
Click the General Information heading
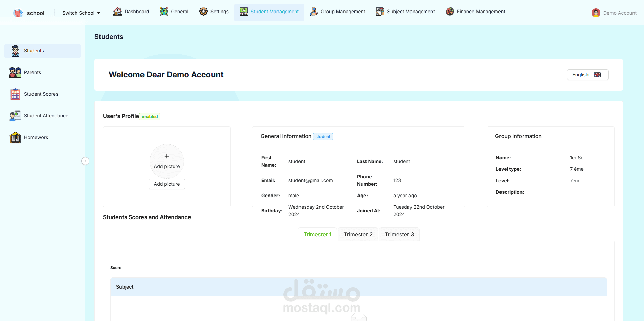click(x=286, y=136)
